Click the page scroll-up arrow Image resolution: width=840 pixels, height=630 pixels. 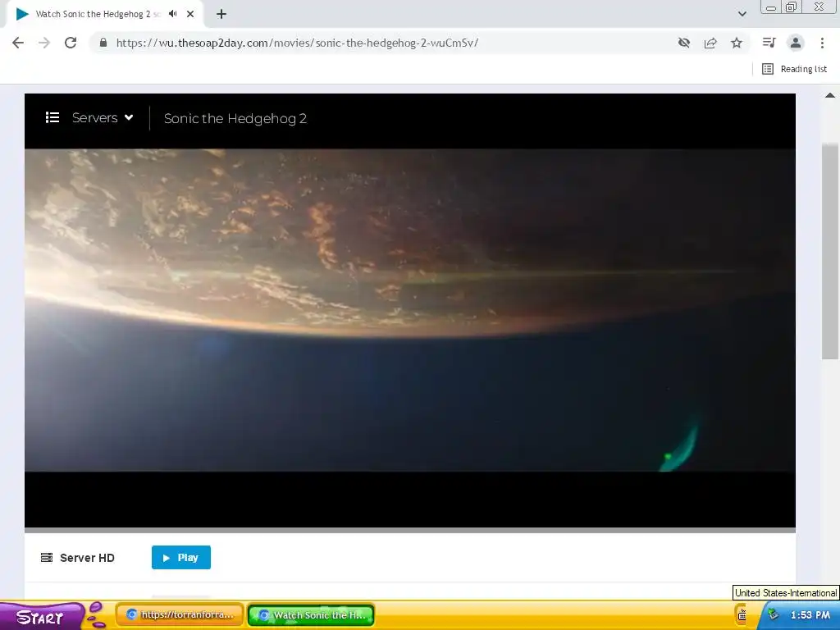(830, 95)
